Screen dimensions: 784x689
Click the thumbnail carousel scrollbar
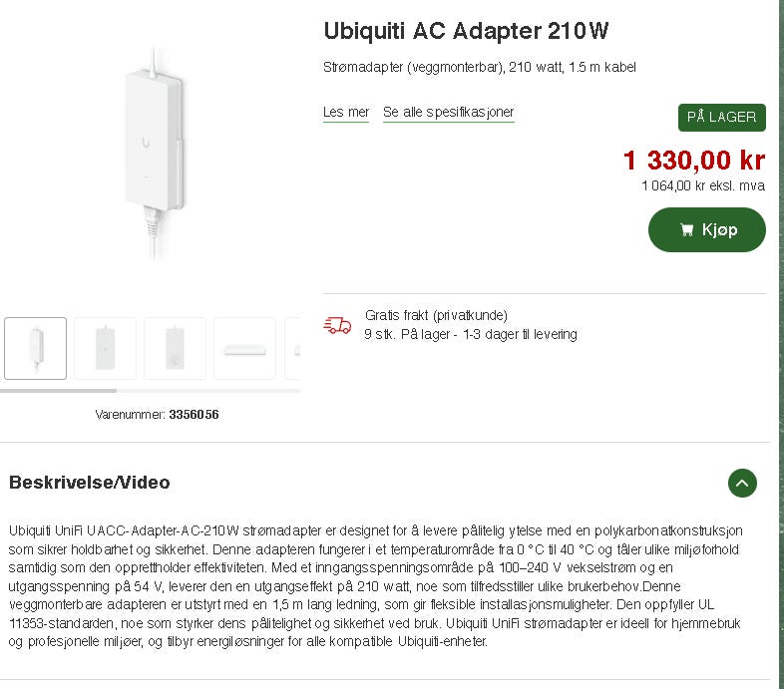(150, 391)
